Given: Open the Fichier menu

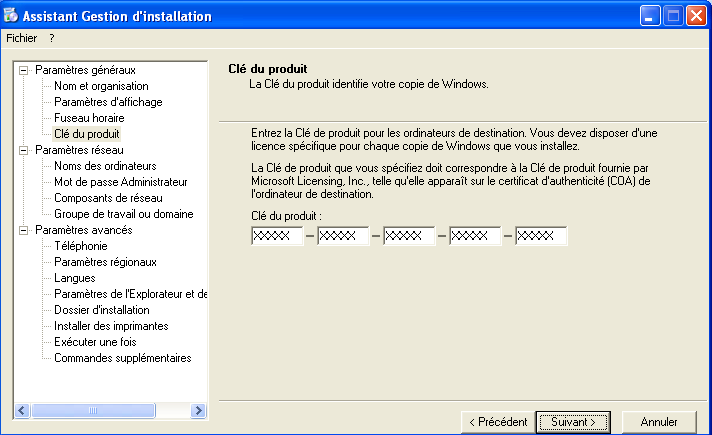Looking at the screenshot, I should 21,38.
